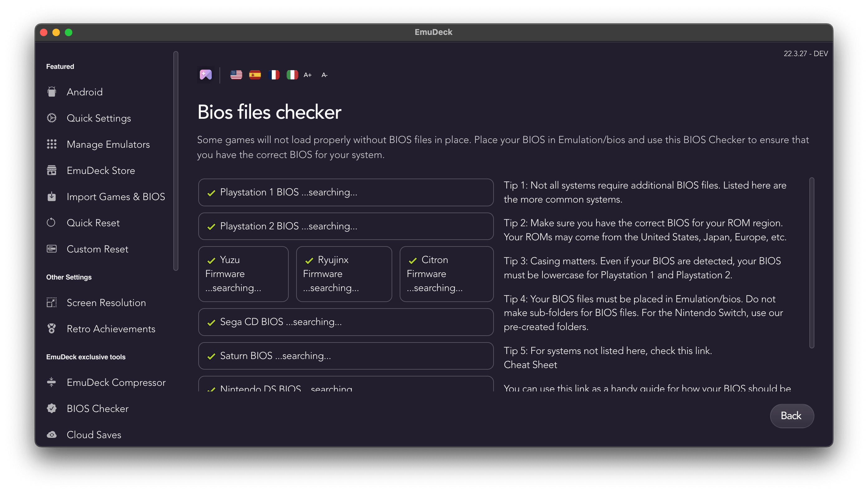Select Import Games & BIOS
868x493 pixels.
point(115,196)
